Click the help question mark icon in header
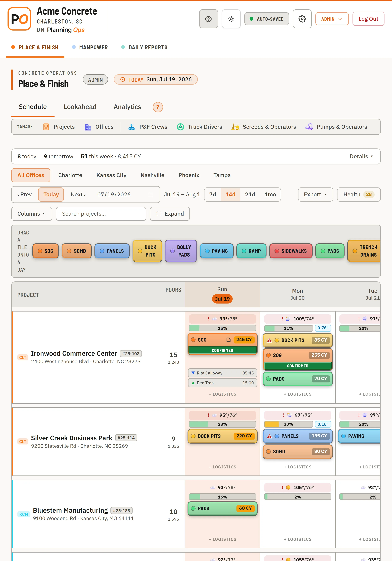The width and height of the screenshot is (392, 561). 209,19
